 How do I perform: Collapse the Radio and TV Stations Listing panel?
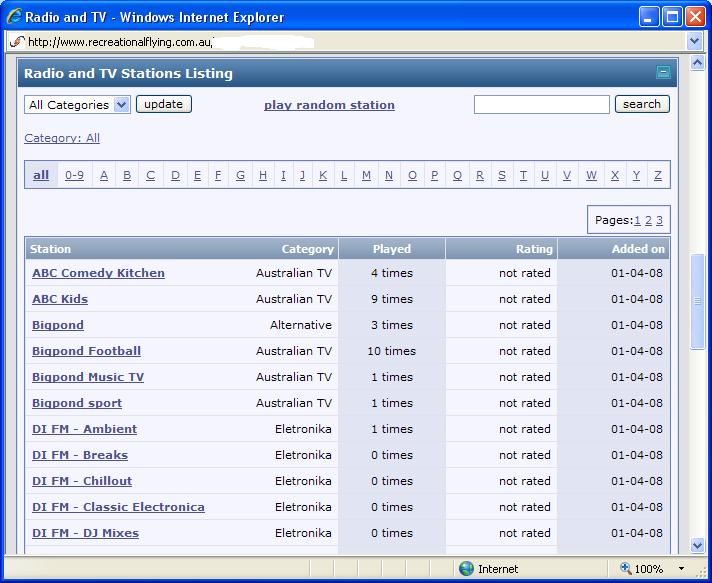pyautogui.click(x=663, y=72)
